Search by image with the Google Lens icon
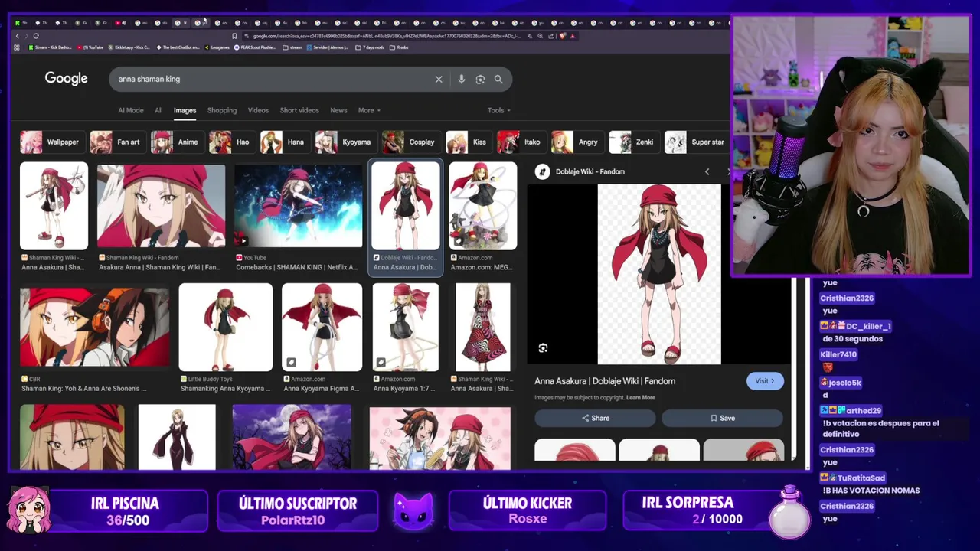 coord(480,79)
